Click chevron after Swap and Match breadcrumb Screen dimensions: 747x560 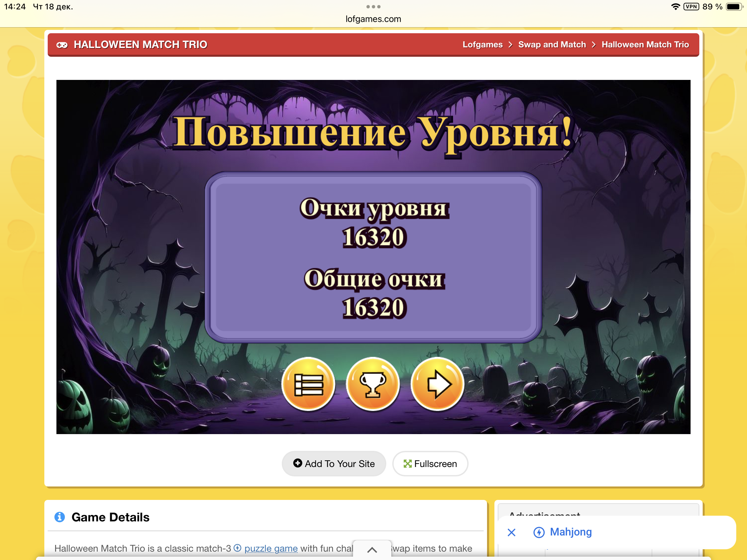[594, 45]
